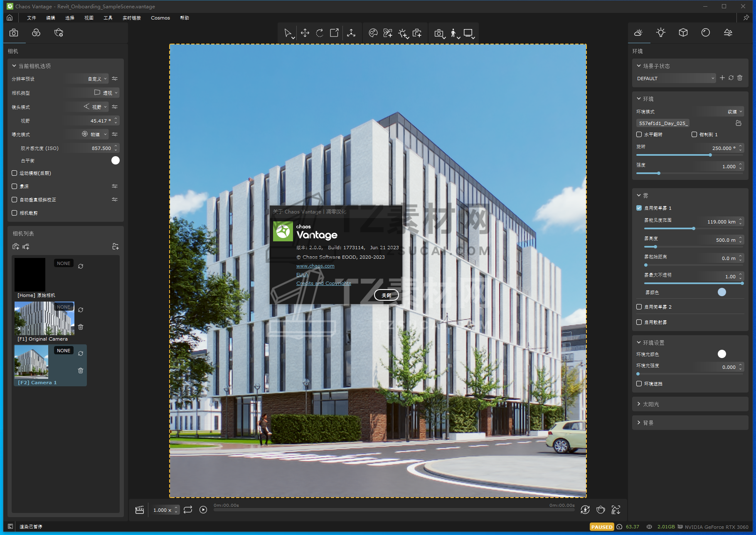Switch to the materials sphere tab

tap(706, 32)
